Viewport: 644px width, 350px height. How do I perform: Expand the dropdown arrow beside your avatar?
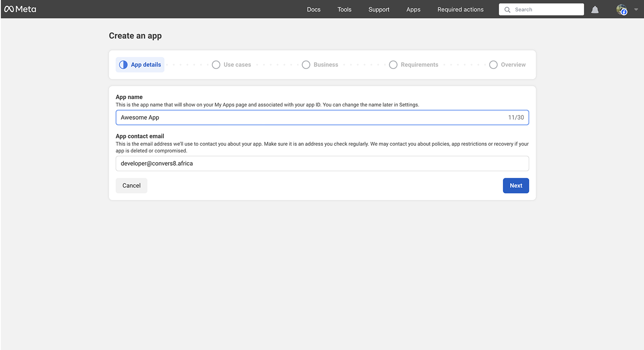pyautogui.click(x=636, y=9)
